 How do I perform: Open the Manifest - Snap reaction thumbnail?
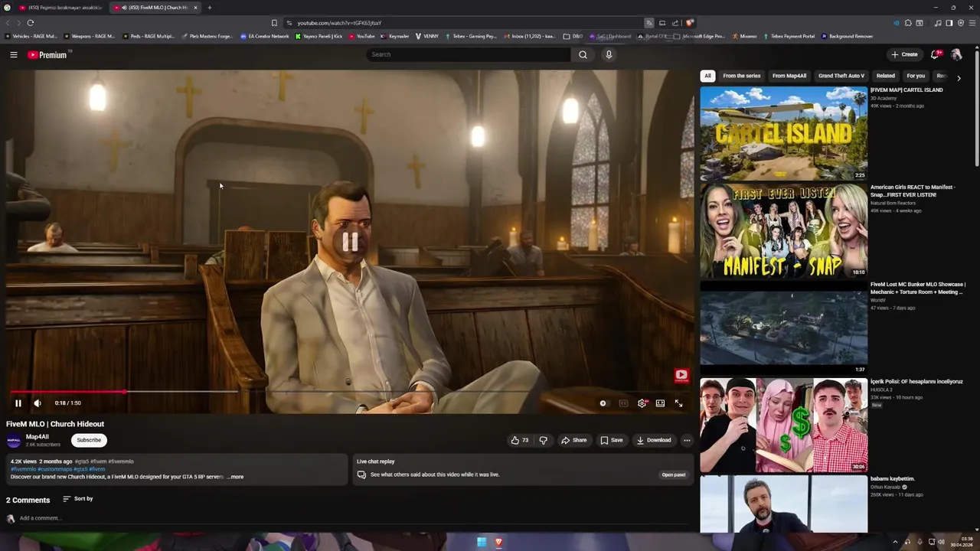[783, 230]
